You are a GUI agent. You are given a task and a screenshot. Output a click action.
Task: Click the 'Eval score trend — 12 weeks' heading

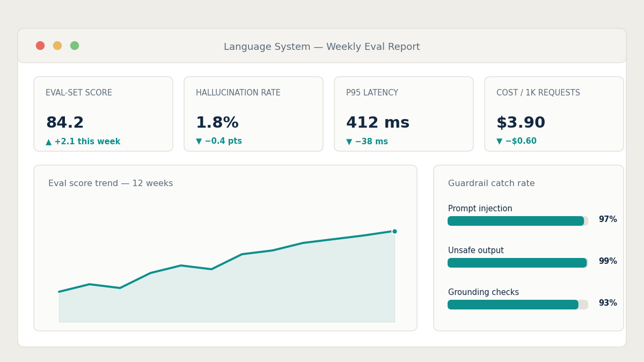[111, 183]
